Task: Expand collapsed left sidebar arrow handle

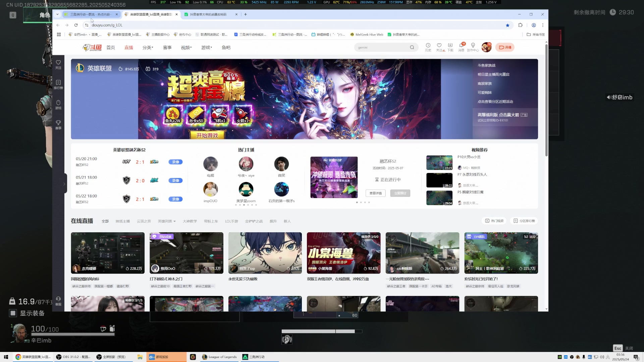Action: coord(64,184)
